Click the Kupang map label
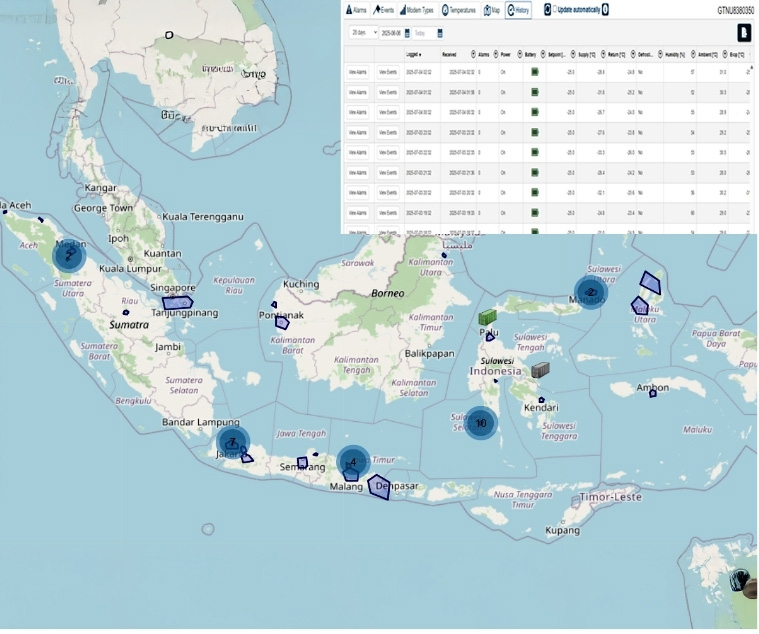 click(562, 531)
